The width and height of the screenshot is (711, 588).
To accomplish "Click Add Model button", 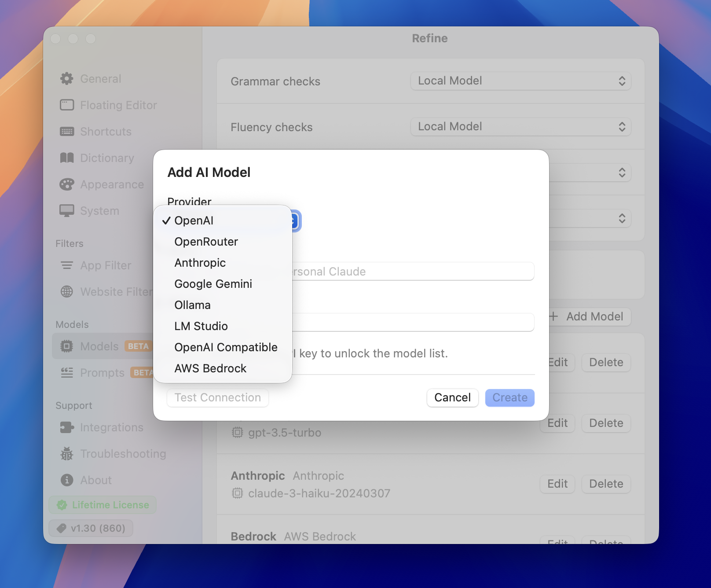I will pyautogui.click(x=590, y=316).
